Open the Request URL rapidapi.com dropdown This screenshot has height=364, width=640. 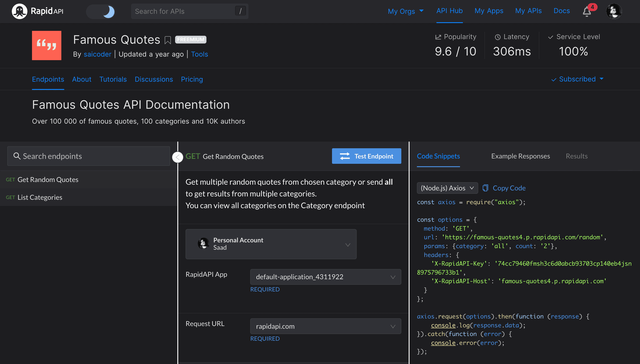point(325,326)
